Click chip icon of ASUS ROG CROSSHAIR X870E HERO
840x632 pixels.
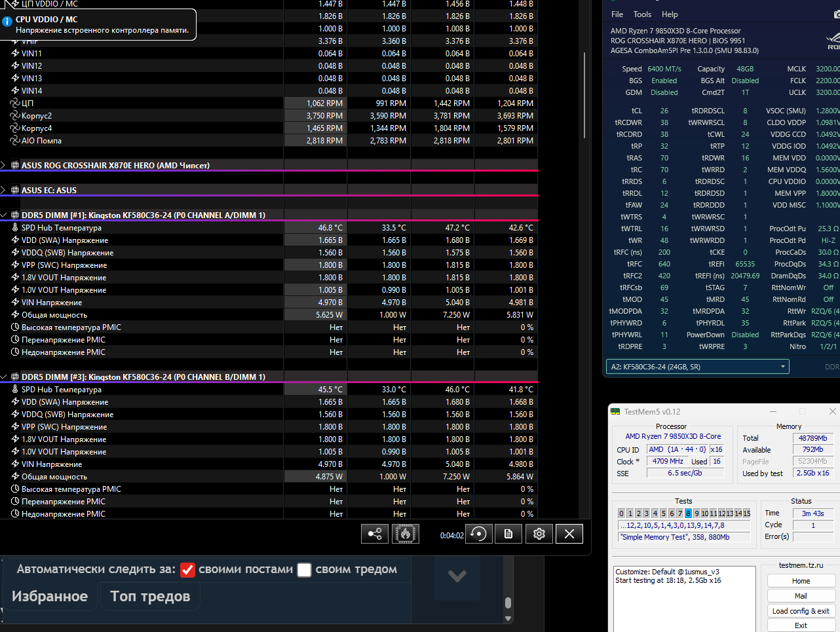[15, 165]
